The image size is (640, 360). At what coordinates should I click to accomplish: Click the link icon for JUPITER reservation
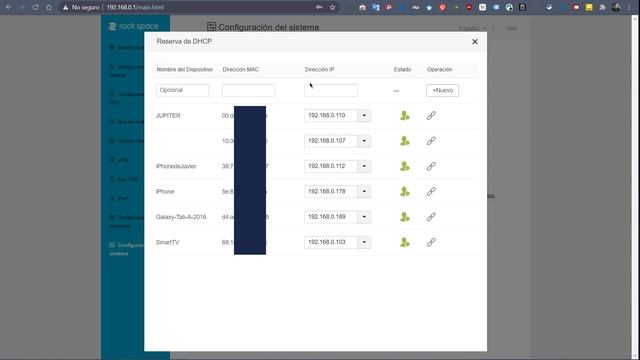[431, 116]
